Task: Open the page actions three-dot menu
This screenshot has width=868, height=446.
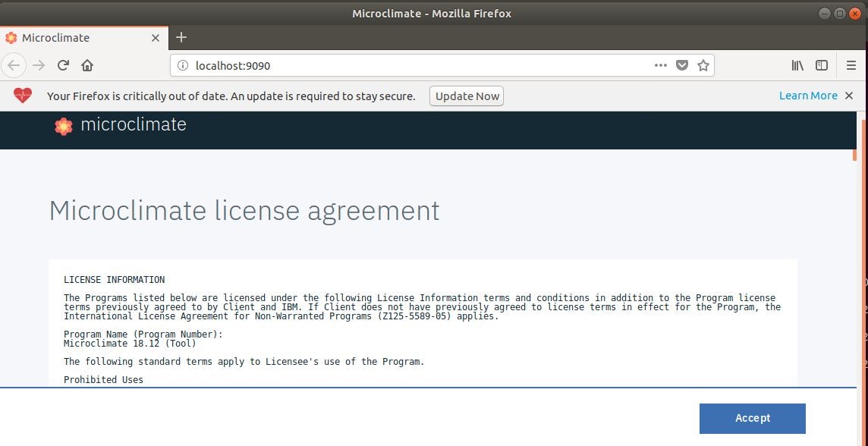Action: [x=660, y=65]
